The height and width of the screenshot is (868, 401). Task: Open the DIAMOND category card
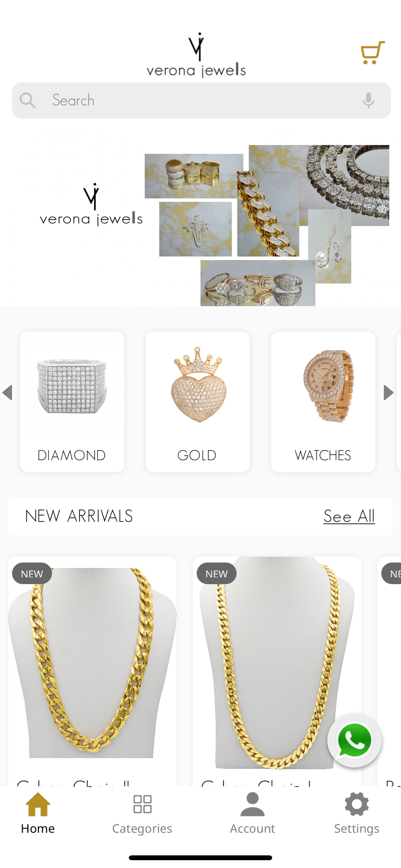(72, 402)
